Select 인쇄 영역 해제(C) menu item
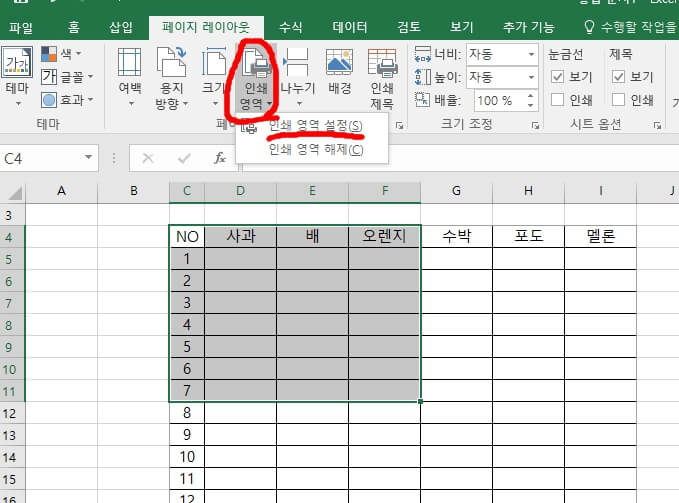This screenshot has height=503, width=679. 312,149
